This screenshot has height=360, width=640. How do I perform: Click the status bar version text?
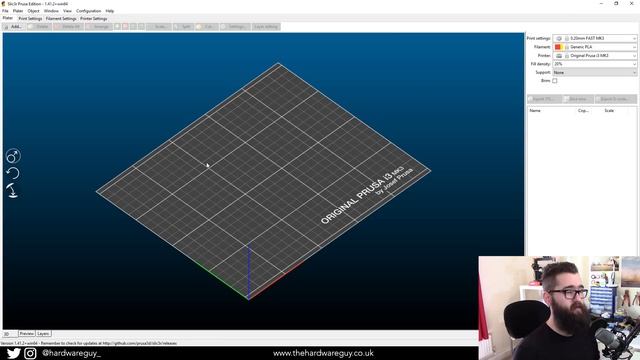pos(89,343)
